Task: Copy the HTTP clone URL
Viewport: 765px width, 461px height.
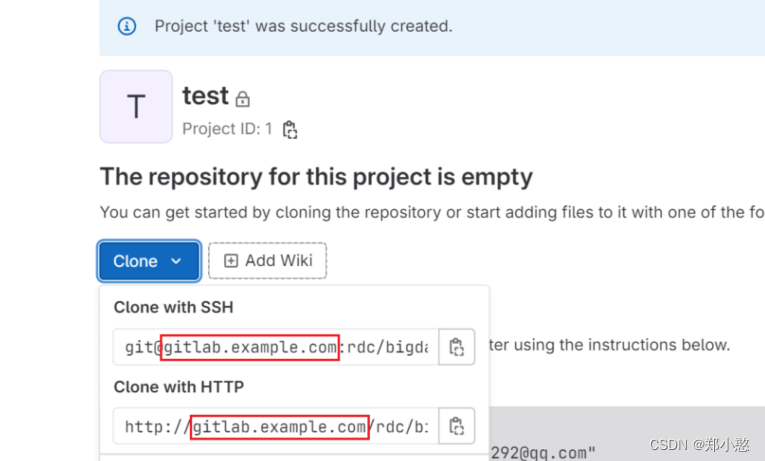Action: pos(457,426)
